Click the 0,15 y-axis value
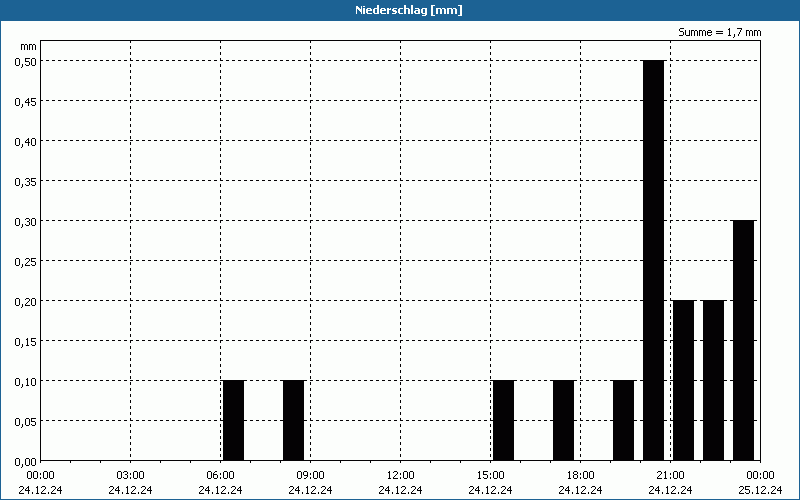Viewport: 800px width, 500px height. pos(26,342)
